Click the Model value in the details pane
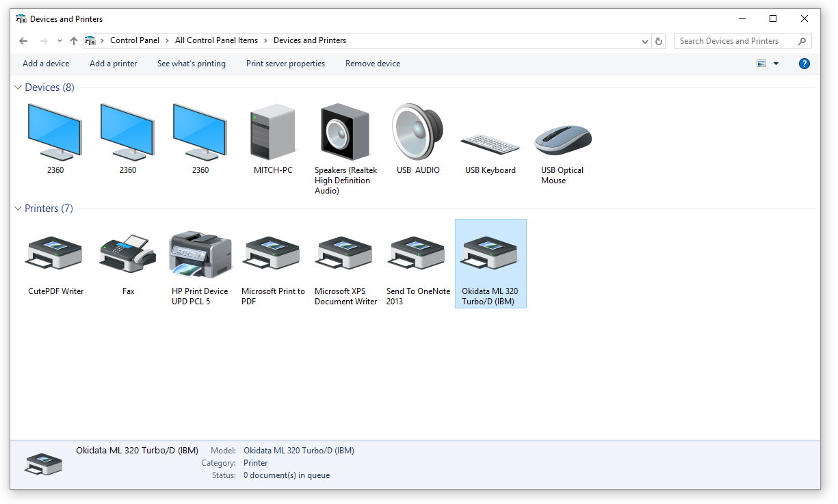The height and width of the screenshot is (504, 838). [x=299, y=451]
